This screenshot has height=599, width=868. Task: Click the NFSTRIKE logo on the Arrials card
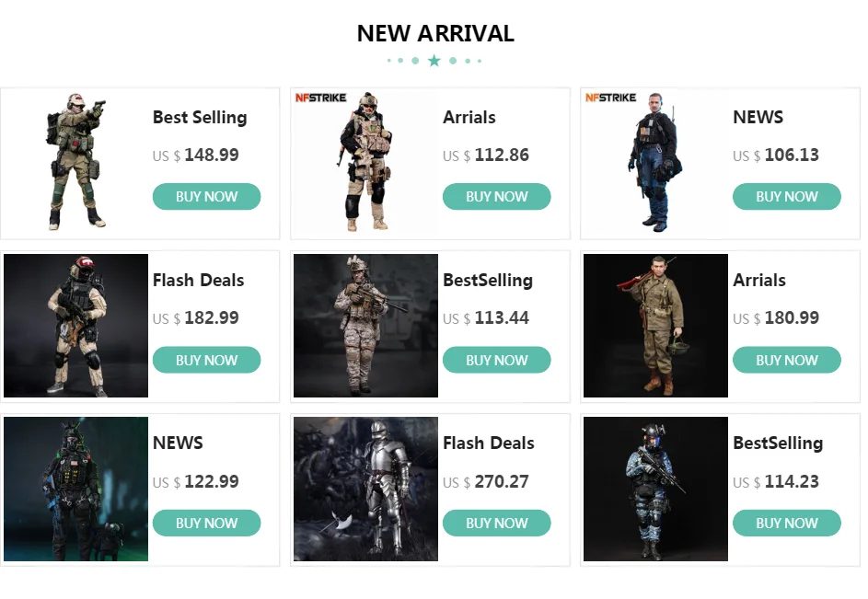(x=320, y=98)
